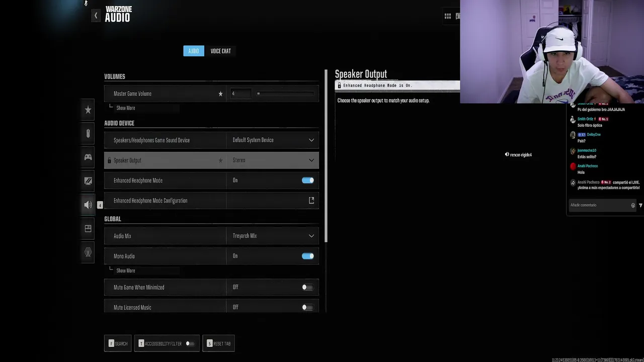The width and height of the screenshot is (644, 362).
Task: Open Account and Network settings from sidebar
Action: 88,252
